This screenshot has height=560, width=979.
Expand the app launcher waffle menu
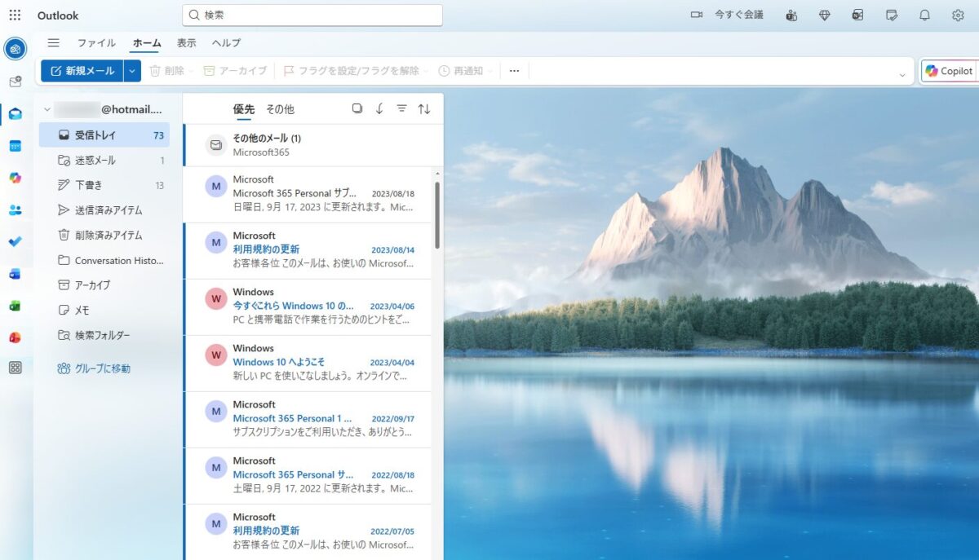14,15
